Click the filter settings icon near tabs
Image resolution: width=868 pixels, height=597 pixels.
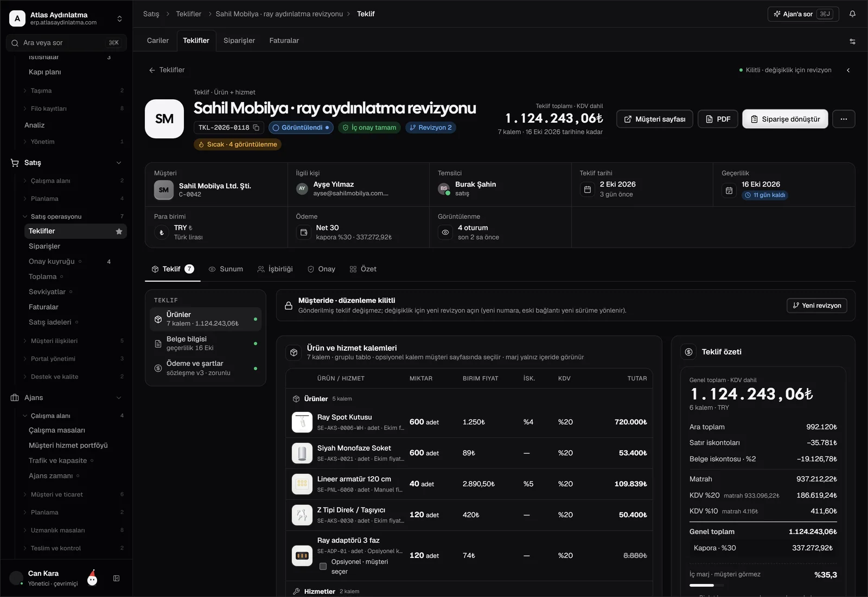[x=852, y=41]
